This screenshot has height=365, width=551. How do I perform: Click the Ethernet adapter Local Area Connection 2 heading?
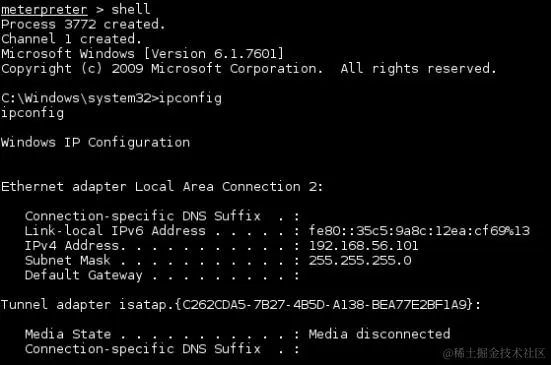point(162,187)
